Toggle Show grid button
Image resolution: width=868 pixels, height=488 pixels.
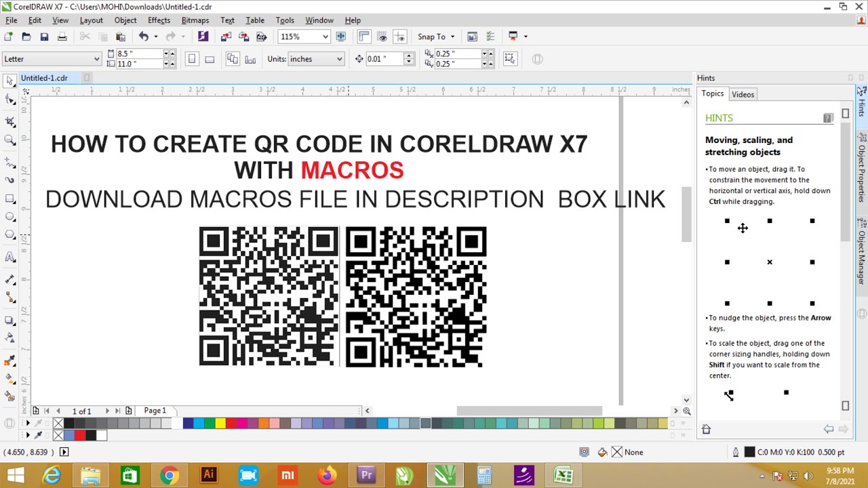click(x=382, y=37)
